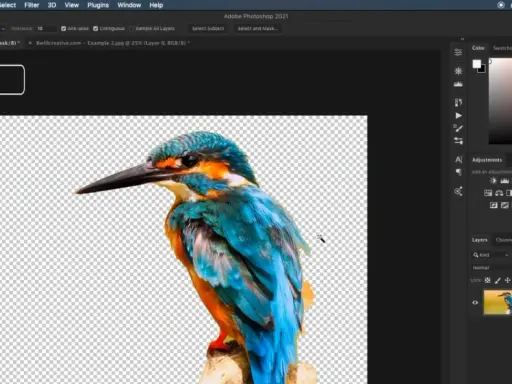
Task: Open the Properties panel icon
Action: pyautogui.click(x=458, y=52)
